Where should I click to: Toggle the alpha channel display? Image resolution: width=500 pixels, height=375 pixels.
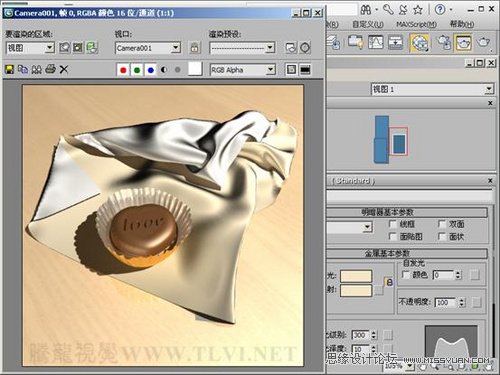(x=164, y=70)
